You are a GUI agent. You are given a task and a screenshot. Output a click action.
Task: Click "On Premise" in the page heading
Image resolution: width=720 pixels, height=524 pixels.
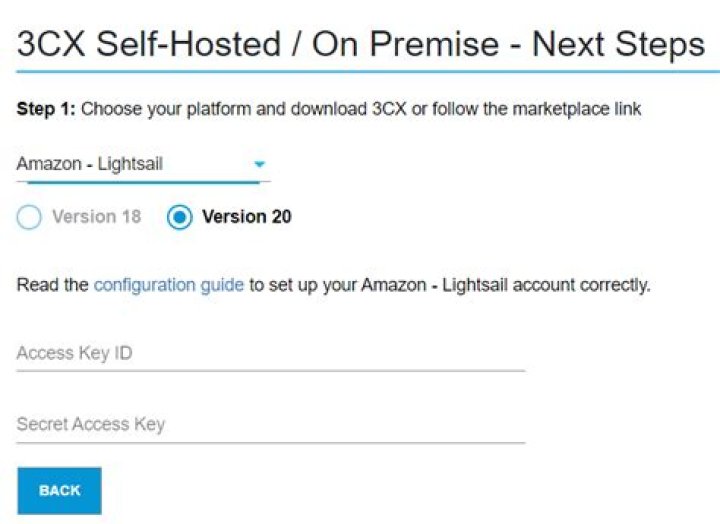coord(405,45)
